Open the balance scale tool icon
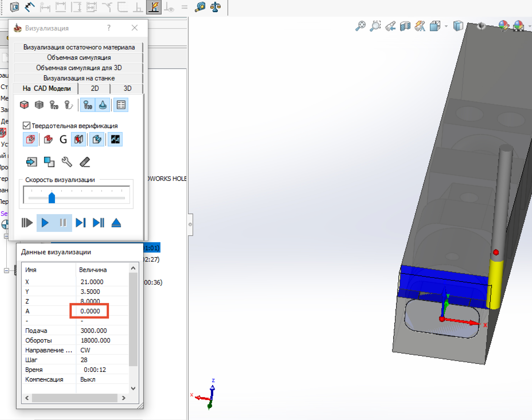Image resolution: width=532 pixels, height=420 pixels. click(215, 7)
